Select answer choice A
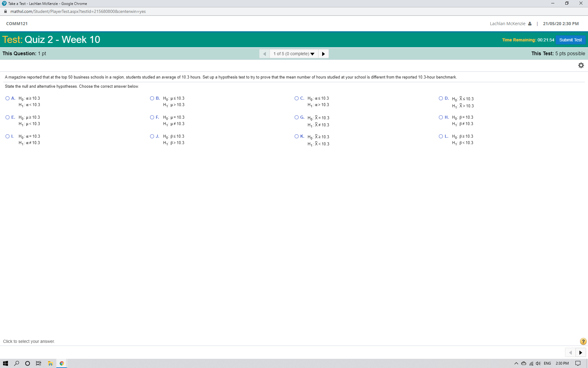Viewport: 588px width, 368px height. (7, 98)
